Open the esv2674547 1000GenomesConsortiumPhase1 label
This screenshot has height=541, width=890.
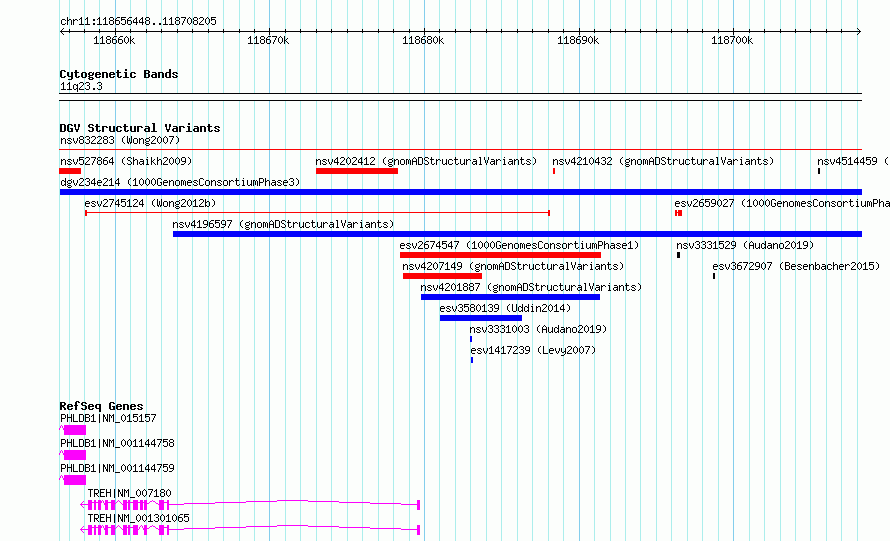(x=519, y=245)
